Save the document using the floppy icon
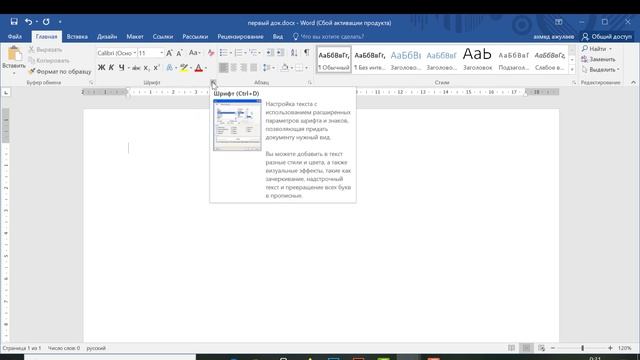Screen dimensions: 640x360 tap(14, 22)
